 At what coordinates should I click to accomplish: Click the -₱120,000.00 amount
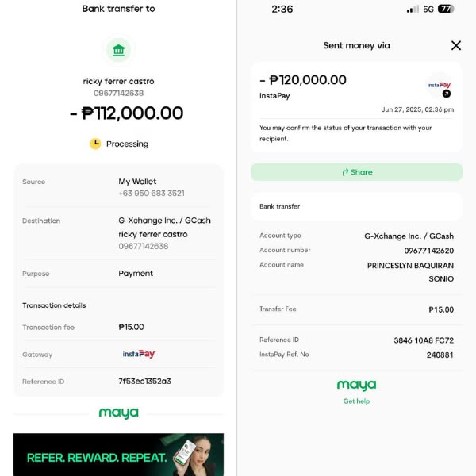coord(303,80)
